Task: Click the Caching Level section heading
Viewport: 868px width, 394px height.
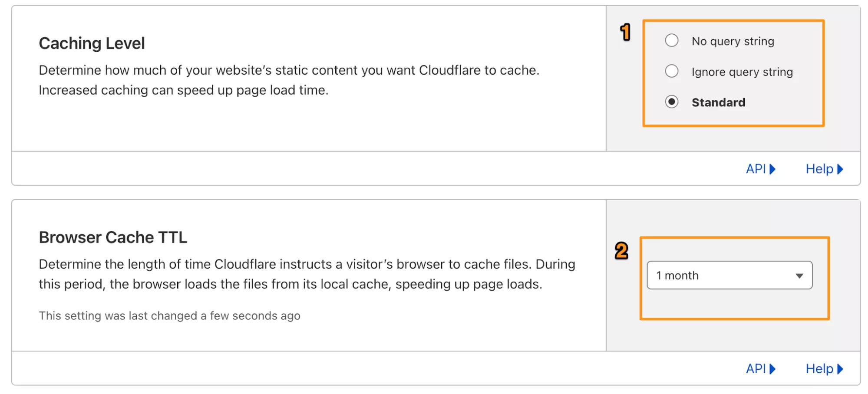Action: pos(91,43)
